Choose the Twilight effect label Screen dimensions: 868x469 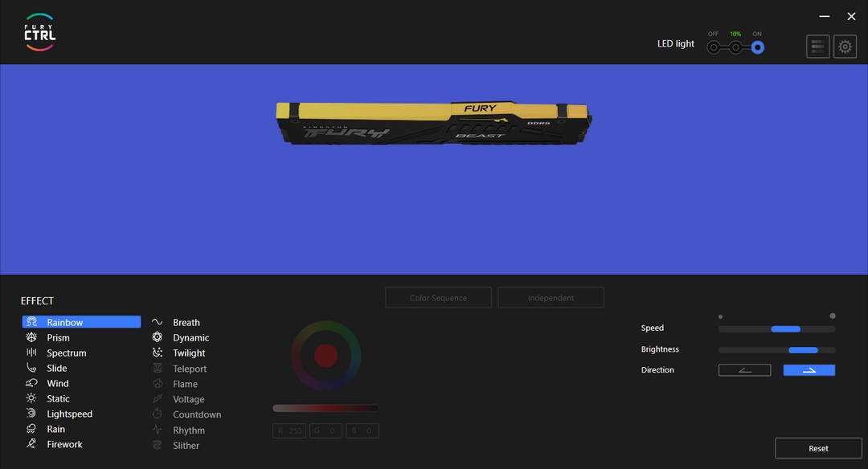189,353
